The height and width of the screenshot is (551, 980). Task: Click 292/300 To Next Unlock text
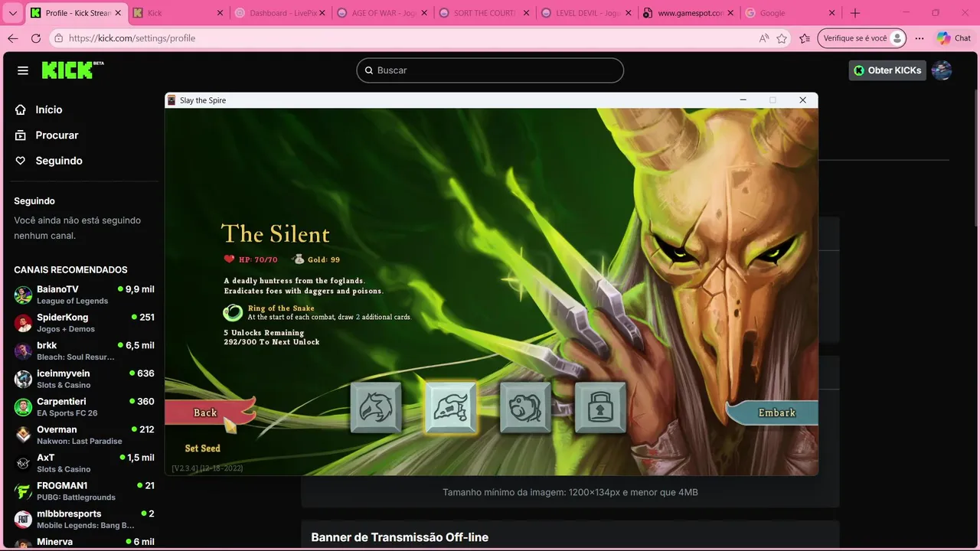point(272,342)
